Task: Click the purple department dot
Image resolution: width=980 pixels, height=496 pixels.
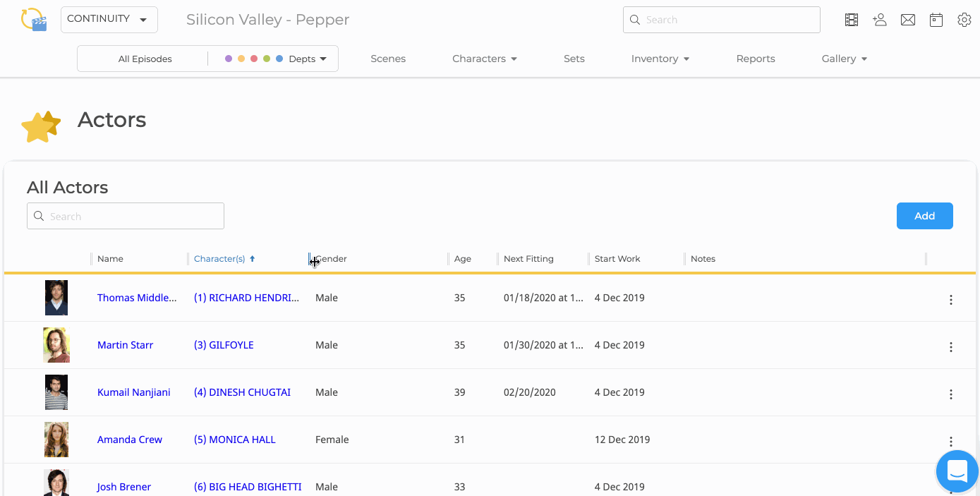Action: coord(229,59)
